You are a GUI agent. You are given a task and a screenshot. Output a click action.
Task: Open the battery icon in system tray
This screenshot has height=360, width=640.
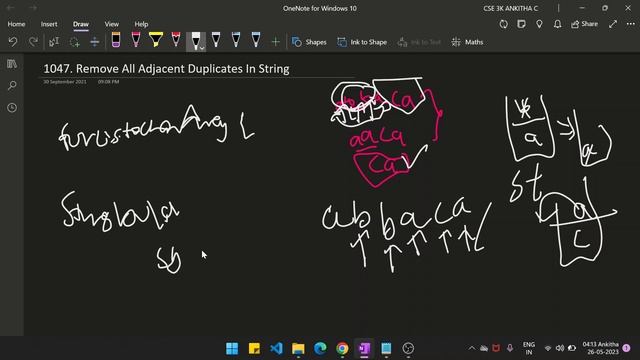click(x=572, y=348)
